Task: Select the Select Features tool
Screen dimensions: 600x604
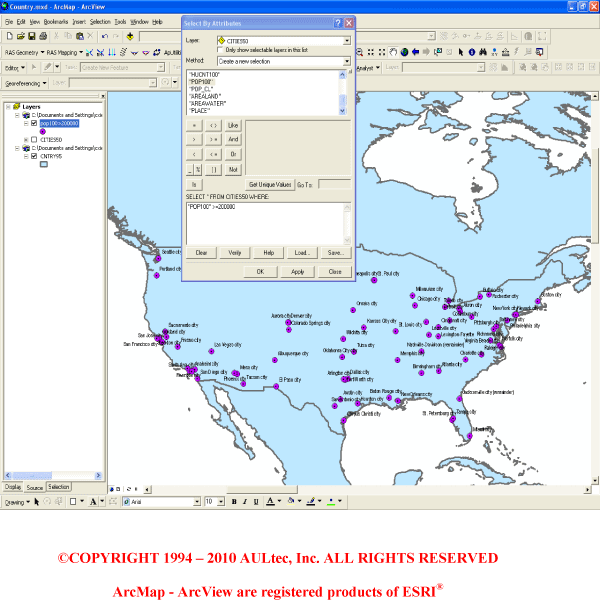Action: pos(438,52)
